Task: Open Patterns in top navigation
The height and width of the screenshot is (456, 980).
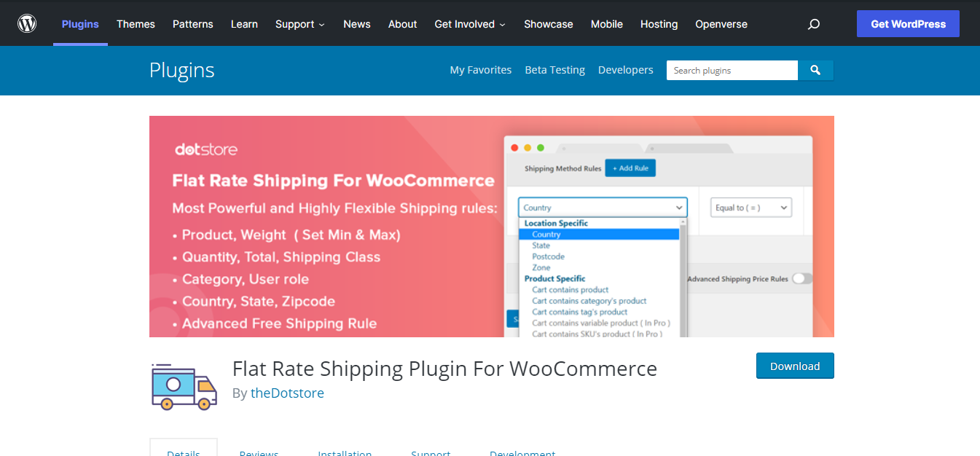Action: click(193, 24)
